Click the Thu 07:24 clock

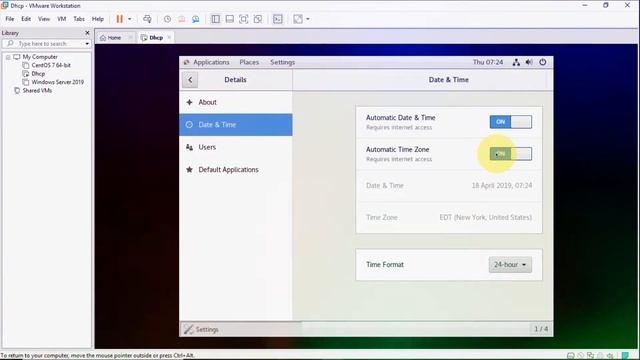[488, 62]
